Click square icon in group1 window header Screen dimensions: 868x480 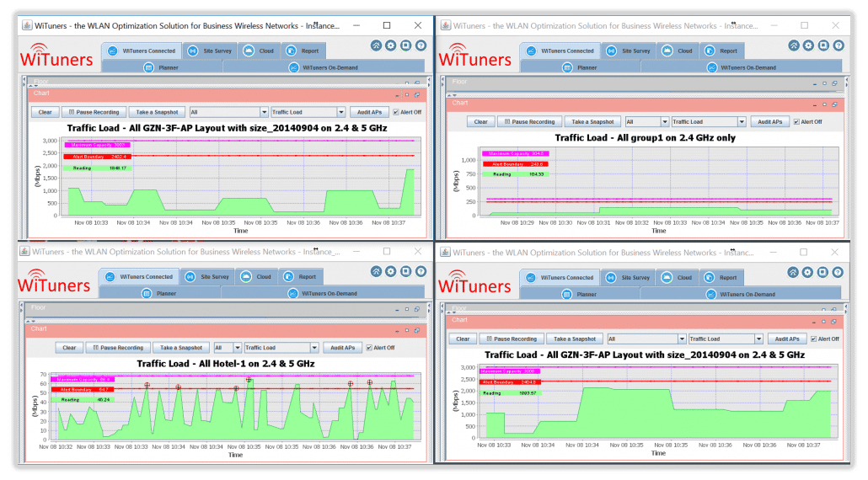point(823,45)
